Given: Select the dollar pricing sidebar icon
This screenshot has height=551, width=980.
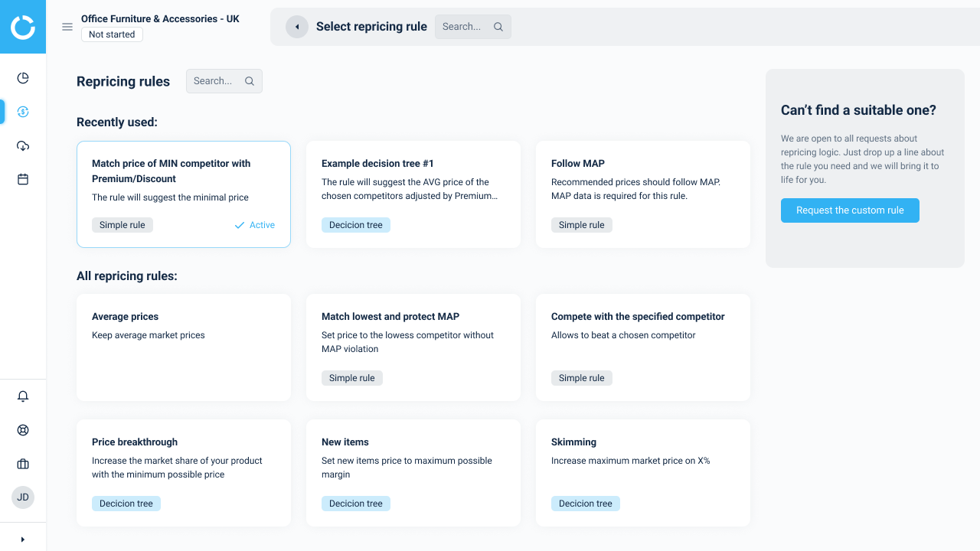Looking at the screenshot, I should 23,112.
